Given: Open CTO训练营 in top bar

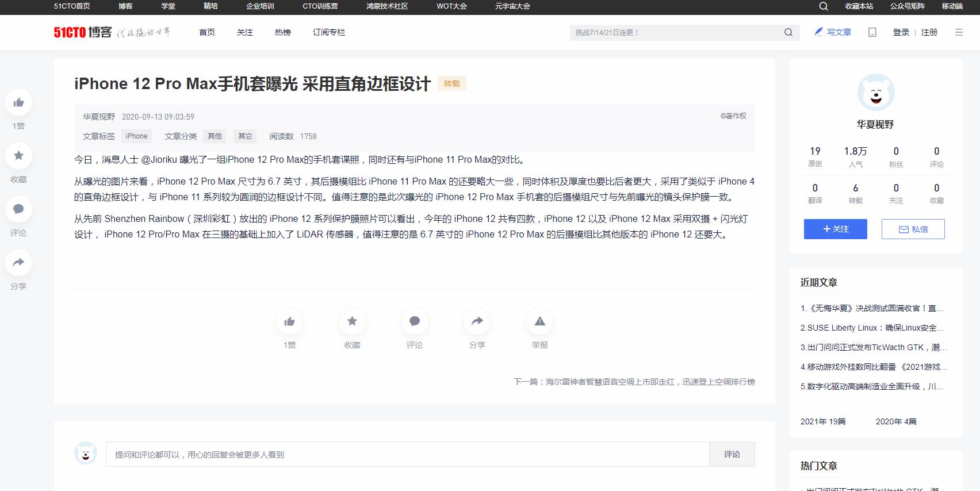Looking at the screenshot, I should tap(320, 6).
